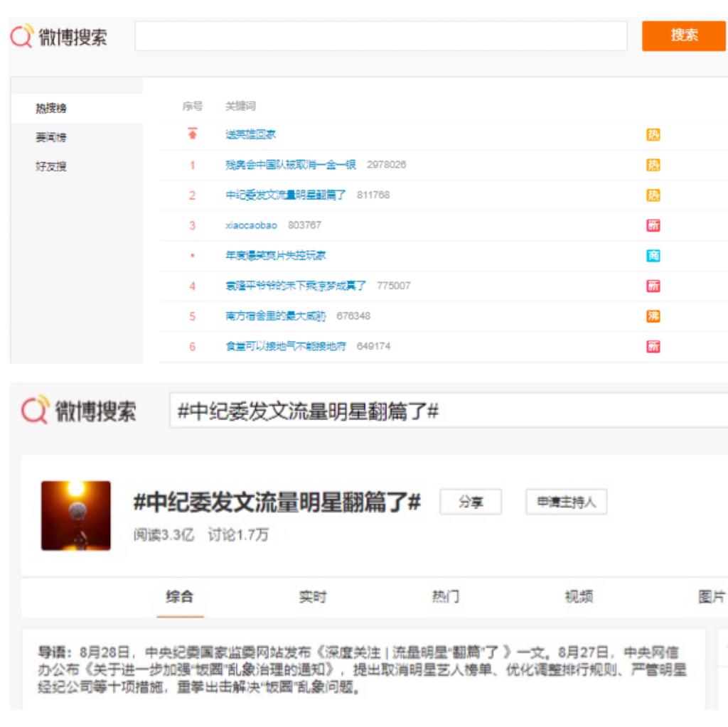This screenshot has width=728, height=727.
Task: Click rank number 4 in the hot list
Action: coord(192,286)
